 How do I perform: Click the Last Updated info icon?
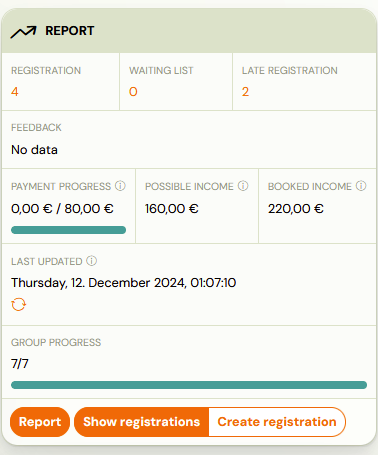point(92,261)
